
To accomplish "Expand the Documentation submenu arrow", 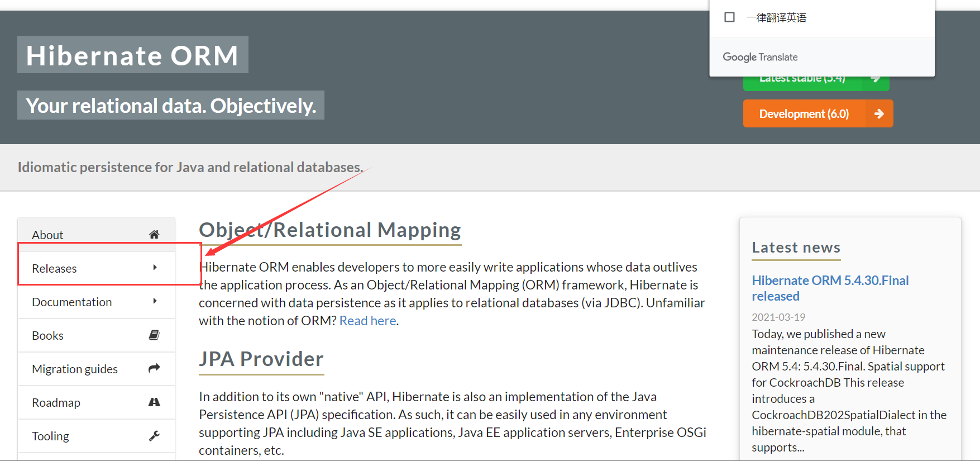I will (x=155, y=301).
